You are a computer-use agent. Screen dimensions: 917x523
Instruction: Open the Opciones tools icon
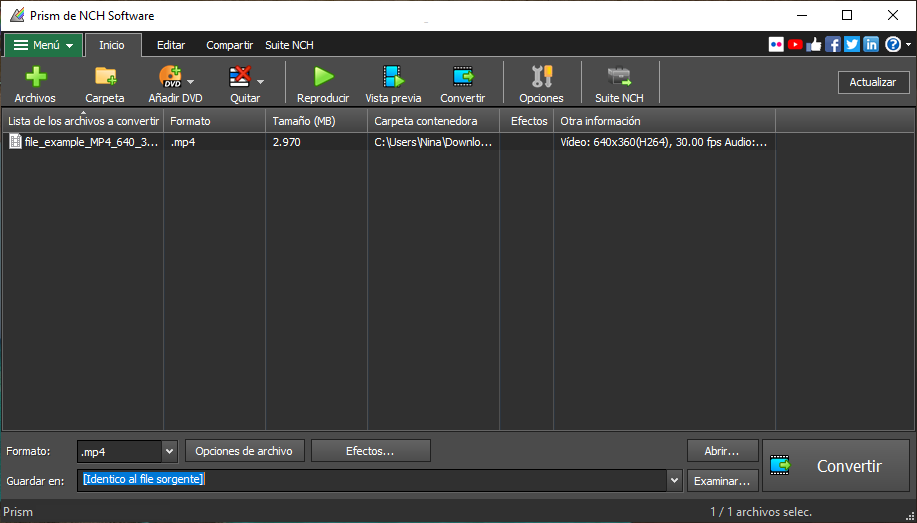542,77
